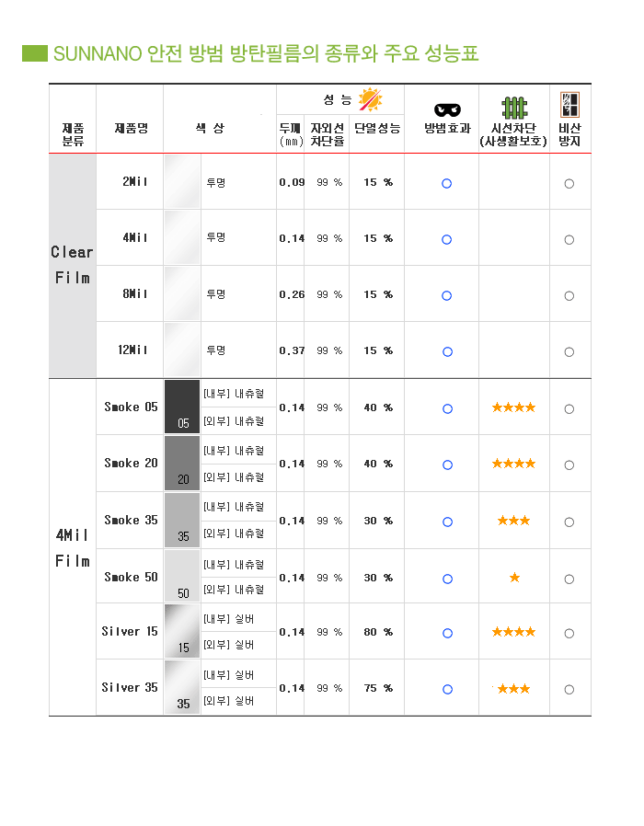Screen dimensions: 644x826
Task: Click the shatter-prevention window icon
Action: [569, 104]
